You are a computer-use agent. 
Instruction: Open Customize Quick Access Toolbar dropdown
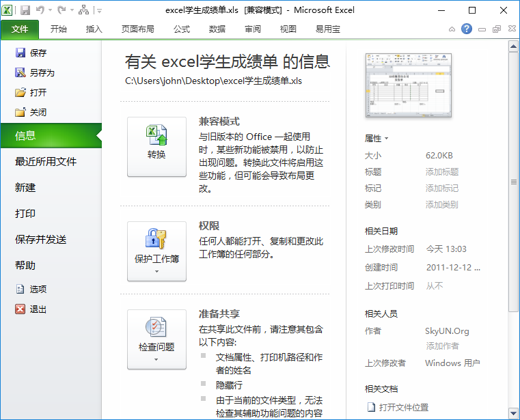pyautogui.click(x=98, y=11)
